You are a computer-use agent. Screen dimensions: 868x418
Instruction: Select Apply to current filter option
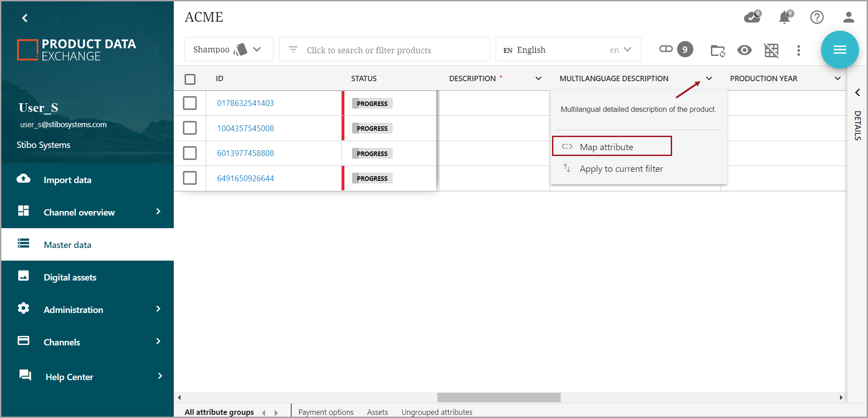click(621, 169)
